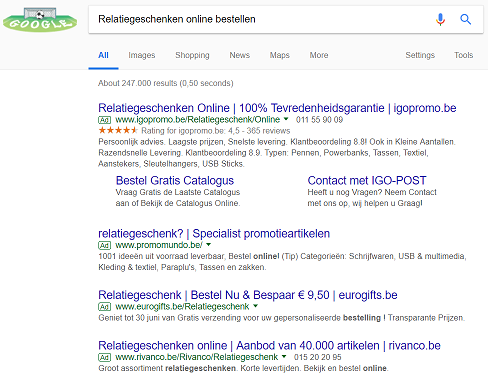The height and width of the screenshot is (388, 488).
Task: Expand dropdown arrow next to eurogifts.be URL
Action: 256,306
